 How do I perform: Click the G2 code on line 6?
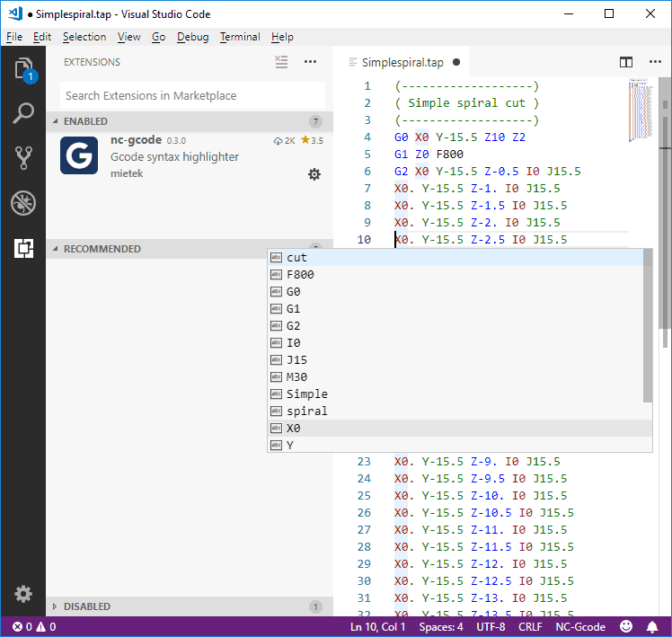click(402, 172)
